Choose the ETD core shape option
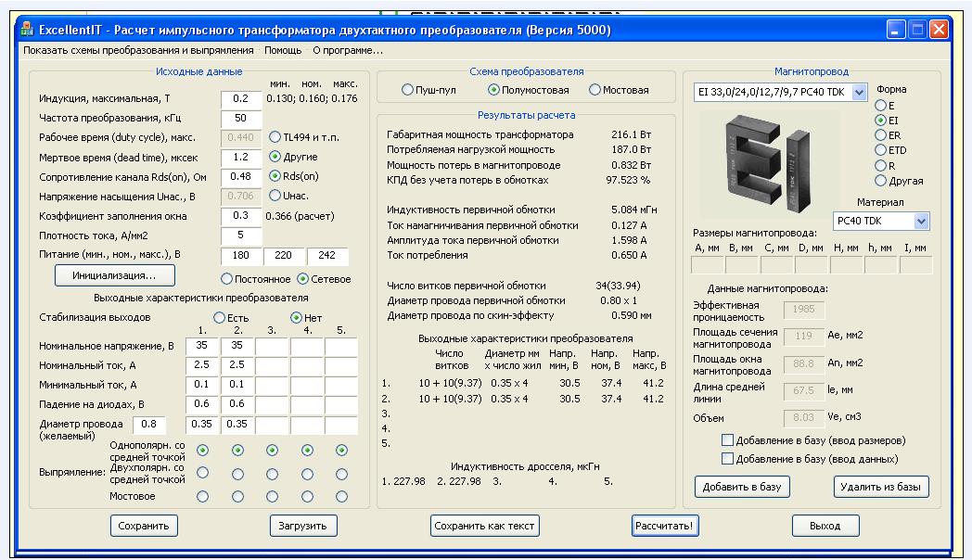 [881, 150]
